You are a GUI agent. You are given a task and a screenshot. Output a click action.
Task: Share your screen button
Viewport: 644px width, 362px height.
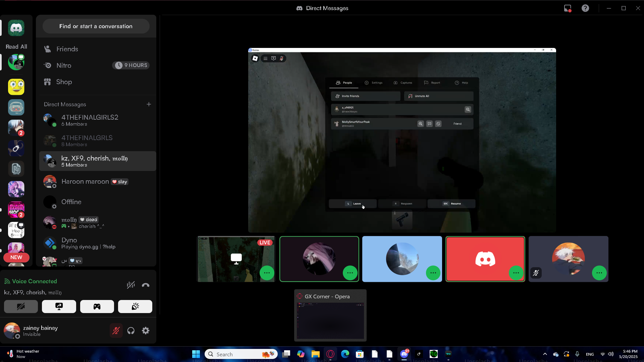[59, 307]
